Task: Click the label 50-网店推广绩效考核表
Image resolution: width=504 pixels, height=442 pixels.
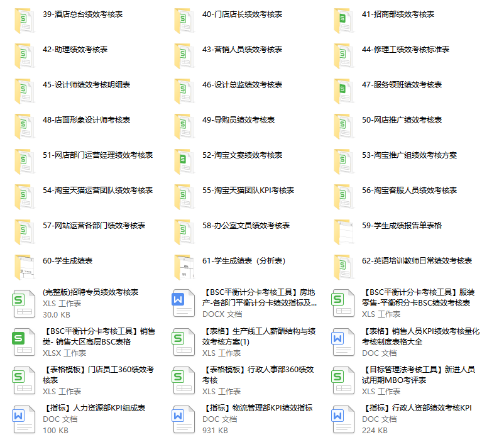Action: [x=402, y=120]
